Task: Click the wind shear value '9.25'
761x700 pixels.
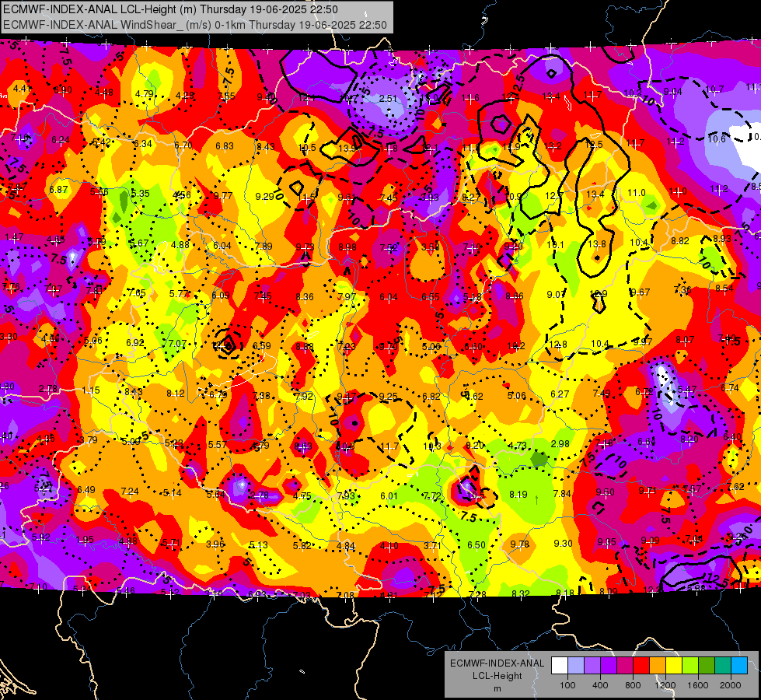Action: coord(388,397)
